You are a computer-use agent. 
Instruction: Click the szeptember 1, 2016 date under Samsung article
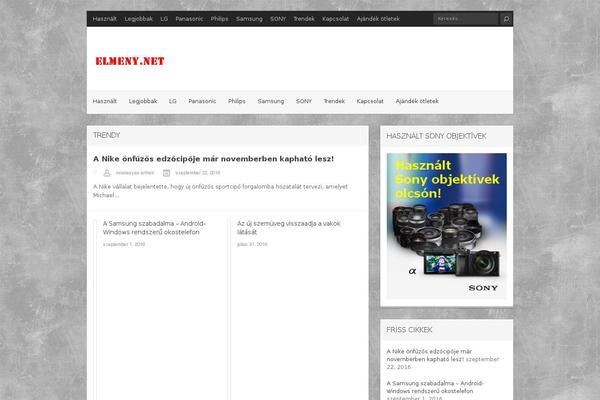[x=124, y=244]
